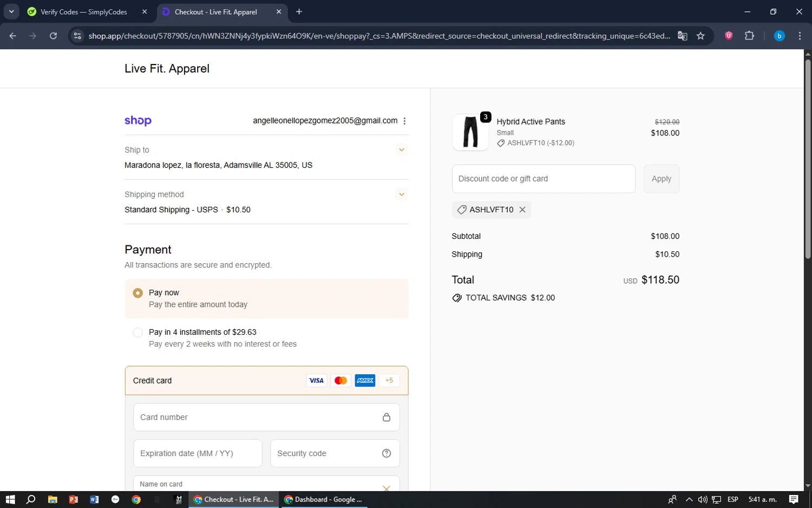
Task: Click the Card number field
Action: coord(266,417)
